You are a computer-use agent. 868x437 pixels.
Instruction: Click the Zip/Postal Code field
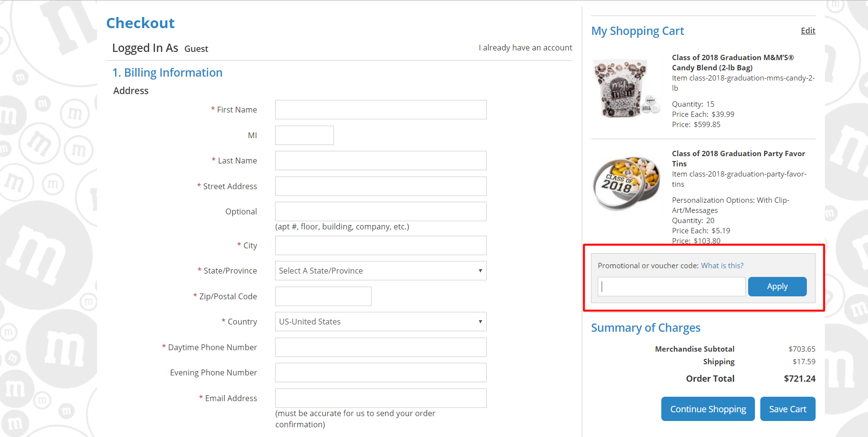[x=323, y=296]
